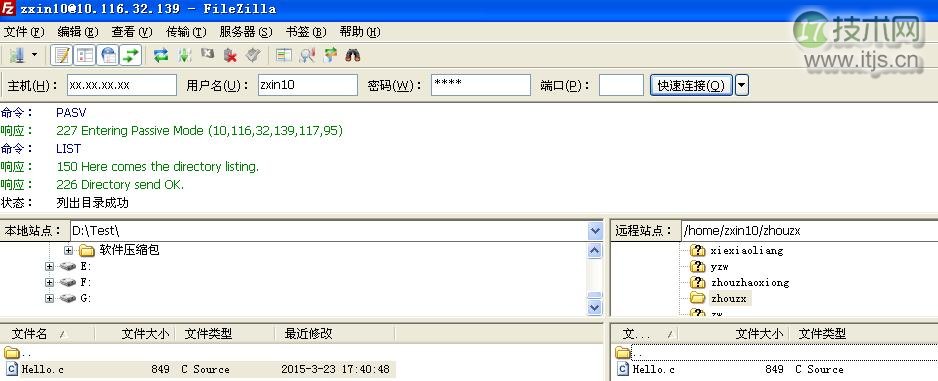The width and height of the screenshot is (938, 381).
Task: Click the log line 227 Entering Passive Mode
Action: [199, 130]
